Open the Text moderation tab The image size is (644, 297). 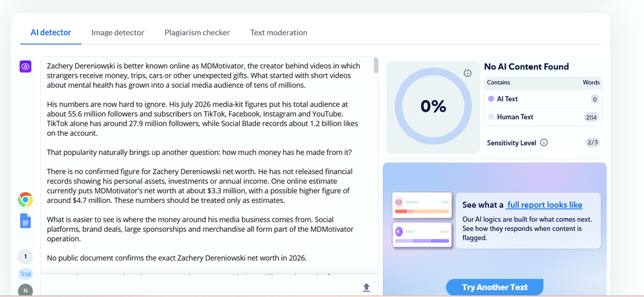pos(279,33)
